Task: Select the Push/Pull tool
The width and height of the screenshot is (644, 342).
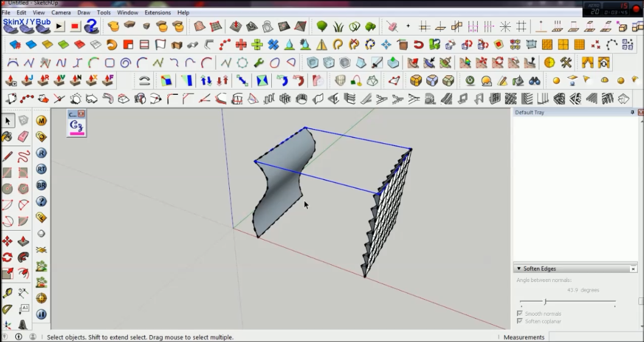Action: tap(23, 241)
